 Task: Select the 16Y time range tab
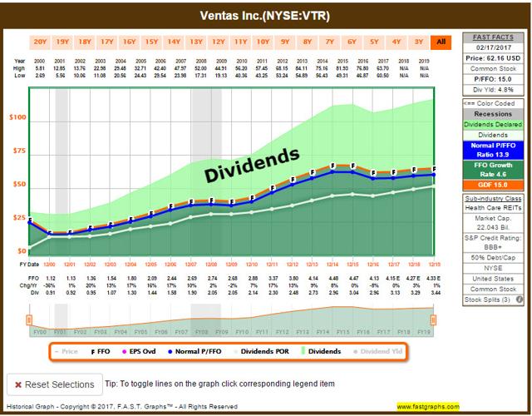(x=130, y=42)
